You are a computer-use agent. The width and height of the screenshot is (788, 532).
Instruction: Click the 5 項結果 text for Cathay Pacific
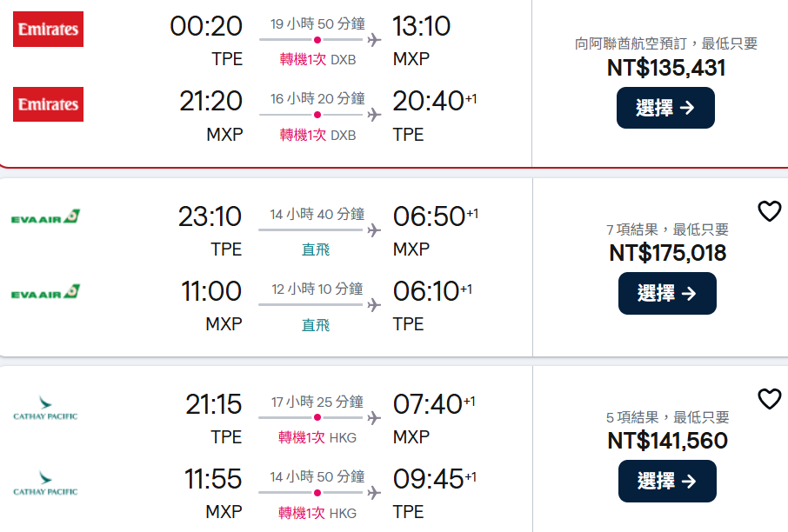point(667,418)
